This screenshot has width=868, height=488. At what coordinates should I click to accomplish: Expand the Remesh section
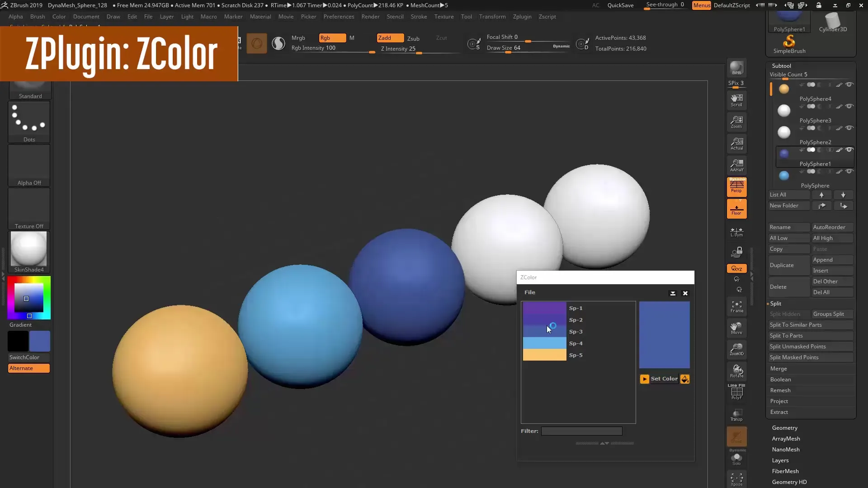click(x=780, y=390)
